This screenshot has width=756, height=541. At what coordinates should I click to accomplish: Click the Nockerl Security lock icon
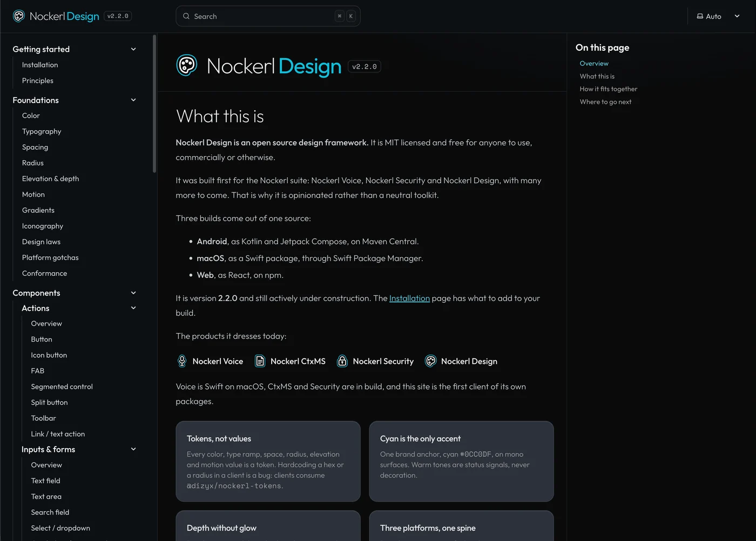pos(342,361)
